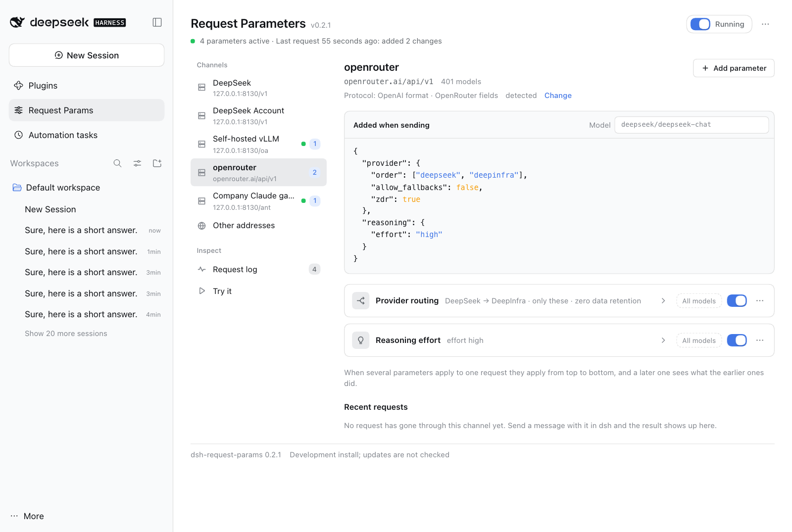Open Try it play icon
Image resolution: width=792 pixels, height=532 pixels.
pos(202,291)
